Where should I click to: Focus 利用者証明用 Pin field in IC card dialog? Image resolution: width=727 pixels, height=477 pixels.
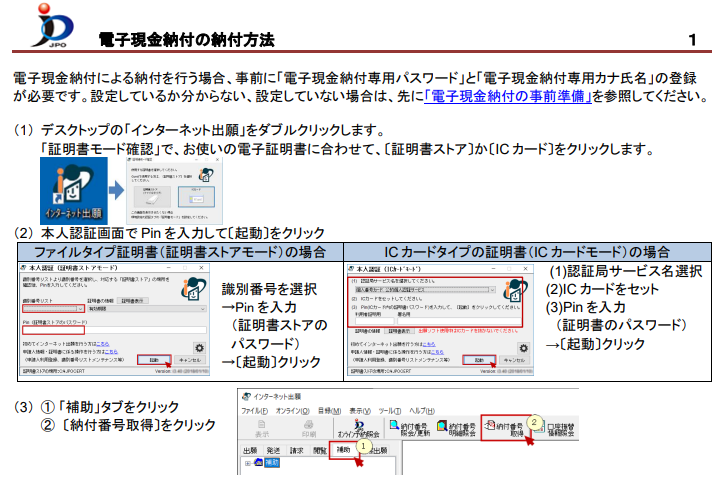click(375, 321)
